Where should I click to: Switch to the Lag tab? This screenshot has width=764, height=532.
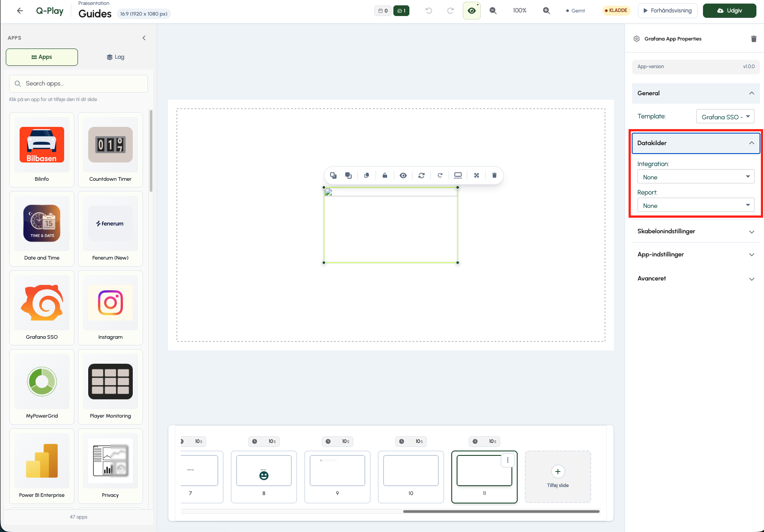(115, 57)
